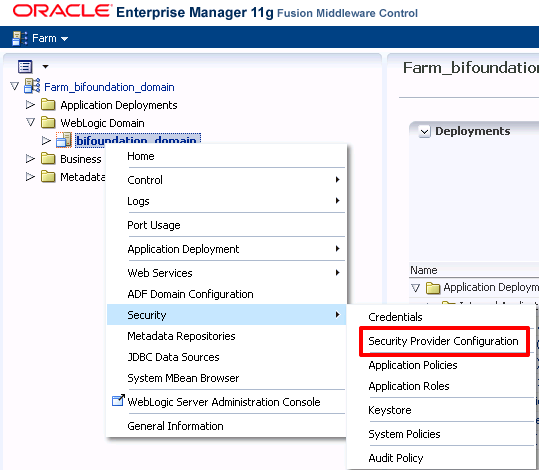
Task: Click the highlighted Security menu item
Action: coord(226,315)
